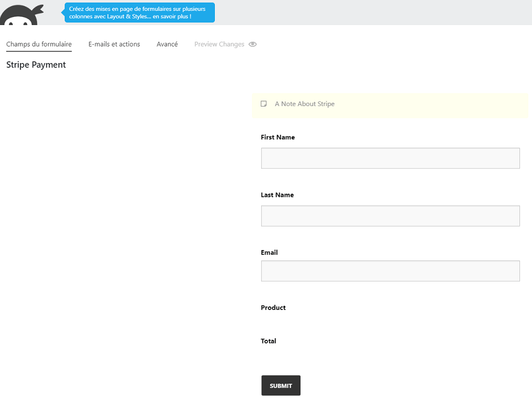
Task: Click the First Name input box
Action: [x=390, y=158]
